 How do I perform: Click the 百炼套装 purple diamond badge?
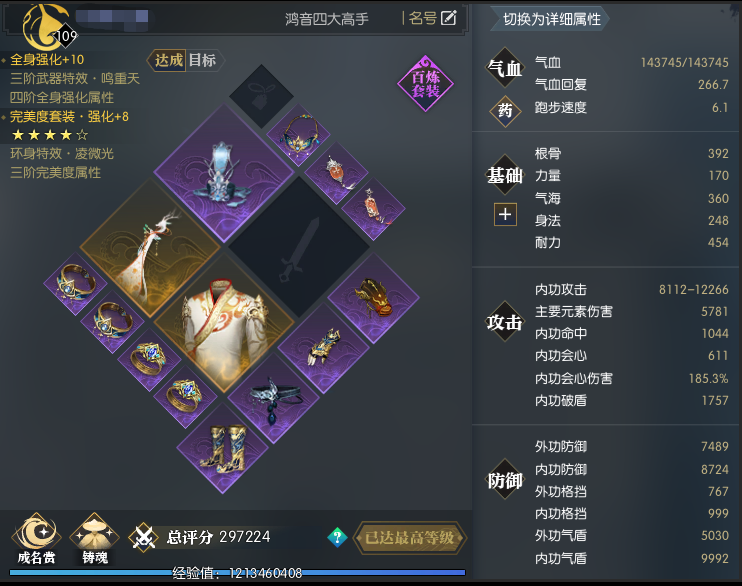425,83
